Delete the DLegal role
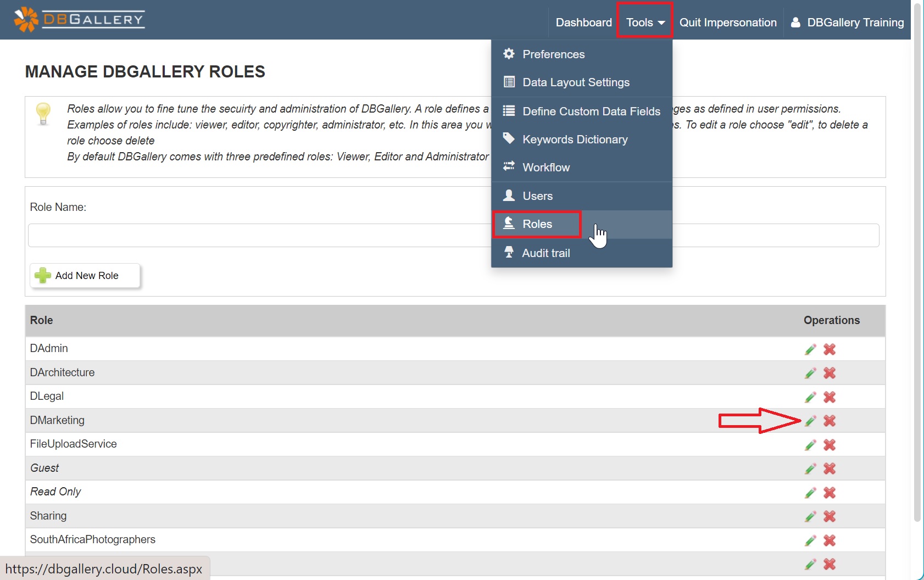 click(830, 397)
